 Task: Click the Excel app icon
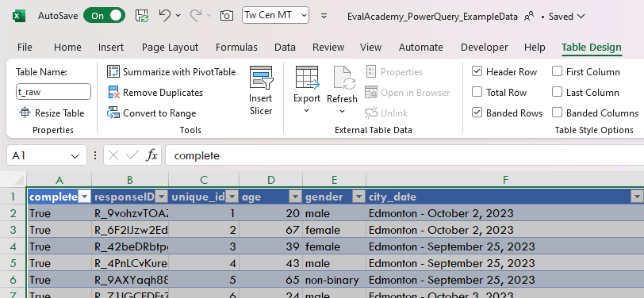click(x=19, y=17)
